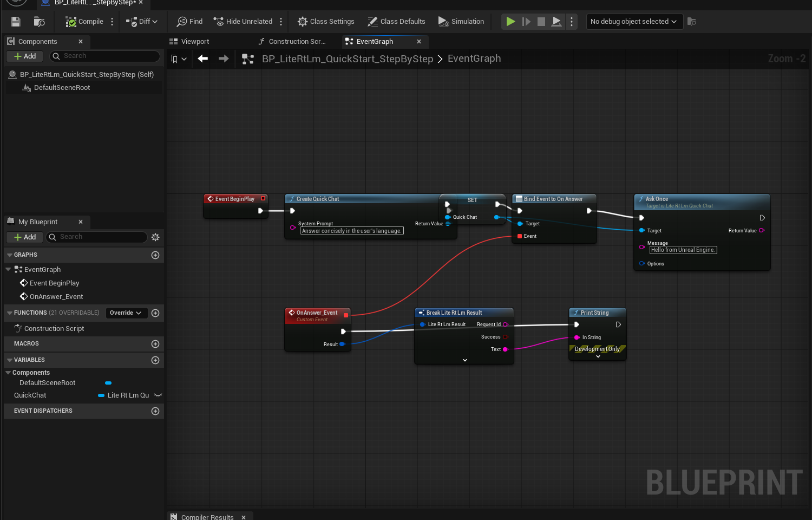812x520 pixels.
Task: Open My Blueprint view options gear
Action: pos(155,237)
